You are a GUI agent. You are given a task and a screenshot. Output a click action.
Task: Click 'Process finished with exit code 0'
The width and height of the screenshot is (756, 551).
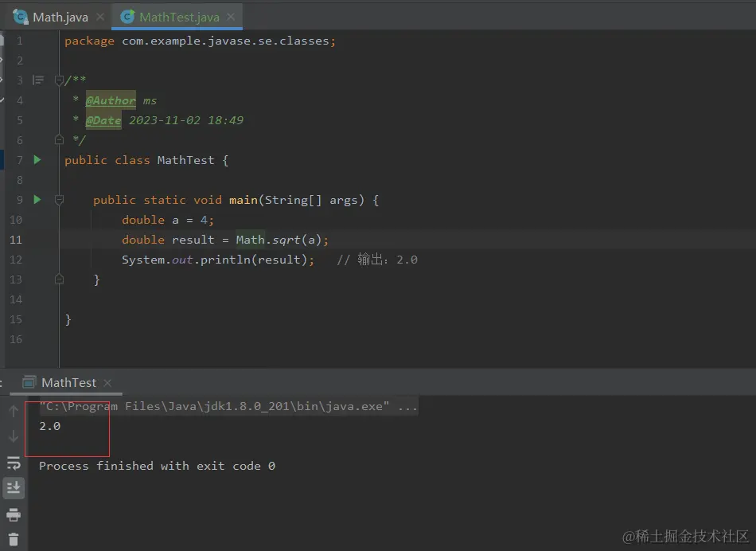click(x=158, y=466)
